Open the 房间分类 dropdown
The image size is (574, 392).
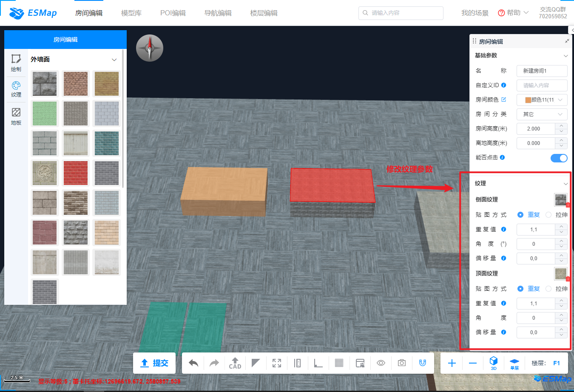(542, 114)
